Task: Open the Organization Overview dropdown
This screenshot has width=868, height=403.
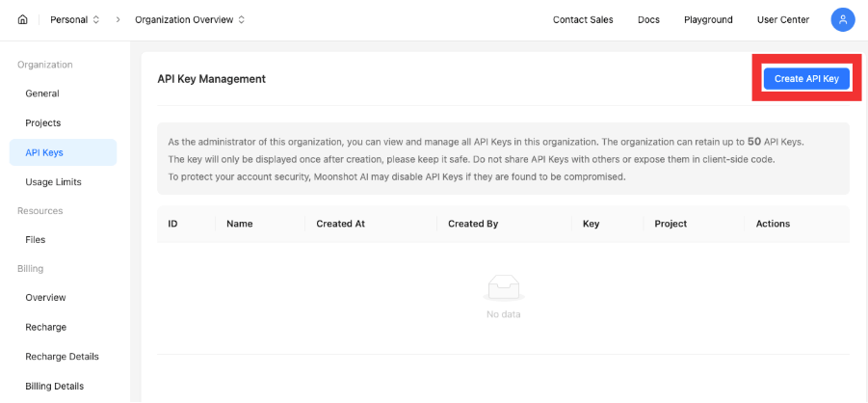Action: (x=190, y=19)
